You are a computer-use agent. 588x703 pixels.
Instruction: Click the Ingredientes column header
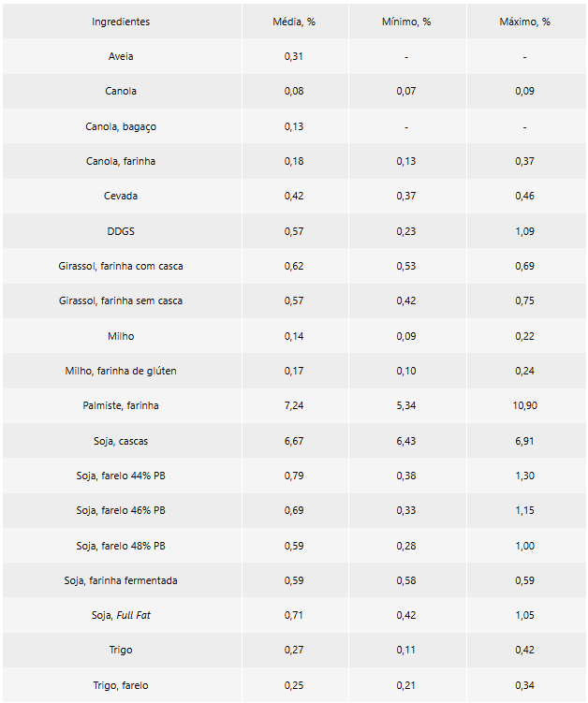click(121, 22)
